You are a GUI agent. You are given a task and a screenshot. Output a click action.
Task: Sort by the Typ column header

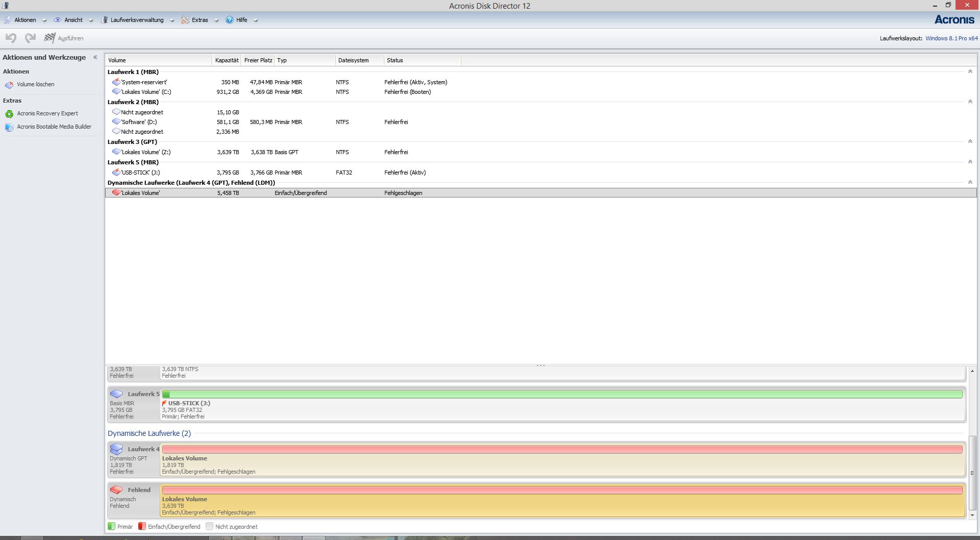(x=305, y=60)
